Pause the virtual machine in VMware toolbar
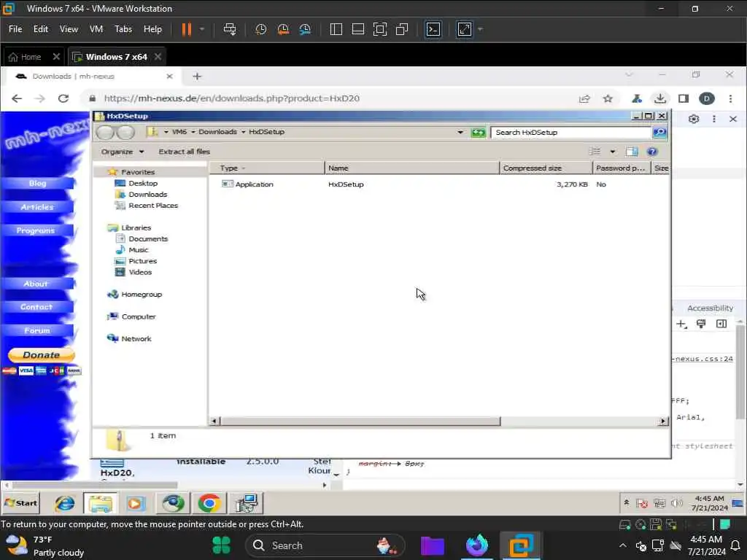This screenshot has width=747, height=560. click(x=186, y=29)
